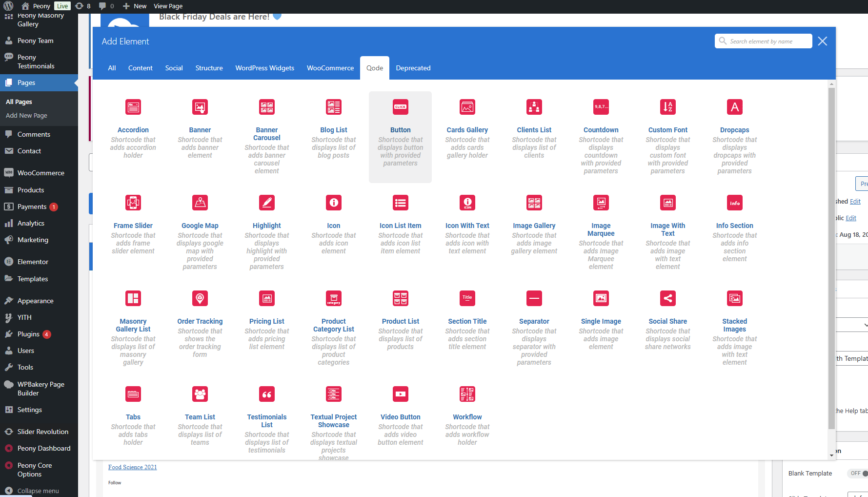
Task: Pick the Textual Project Showcase icon
Action: coord(334,394)
